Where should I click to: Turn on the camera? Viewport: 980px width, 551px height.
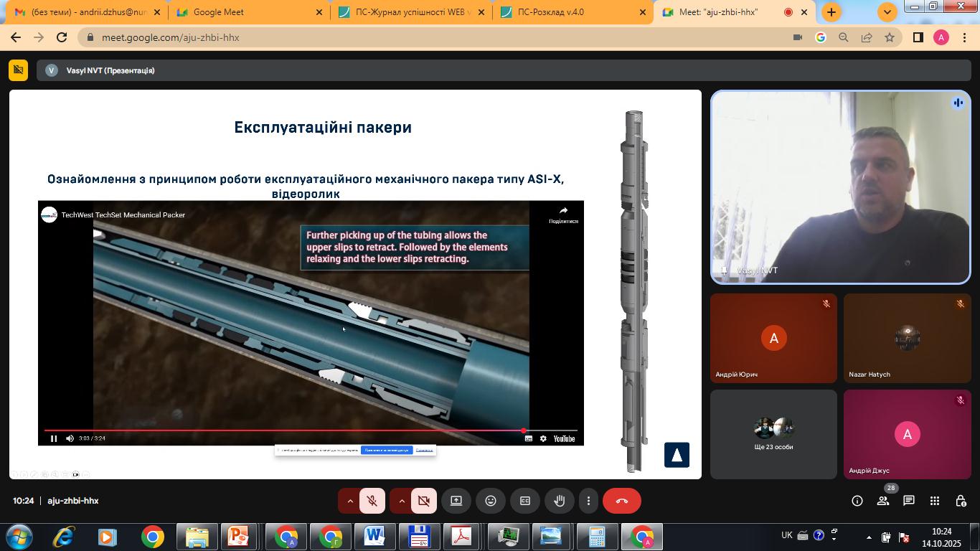click(x=424, y=501)
